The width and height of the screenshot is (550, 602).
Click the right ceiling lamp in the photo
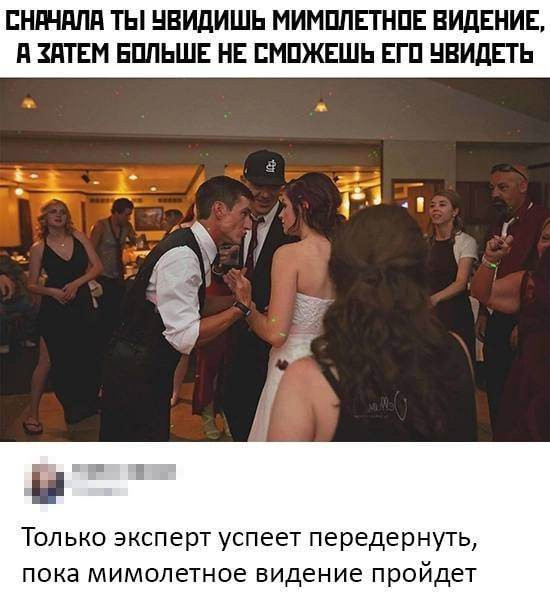coord(321,105)
